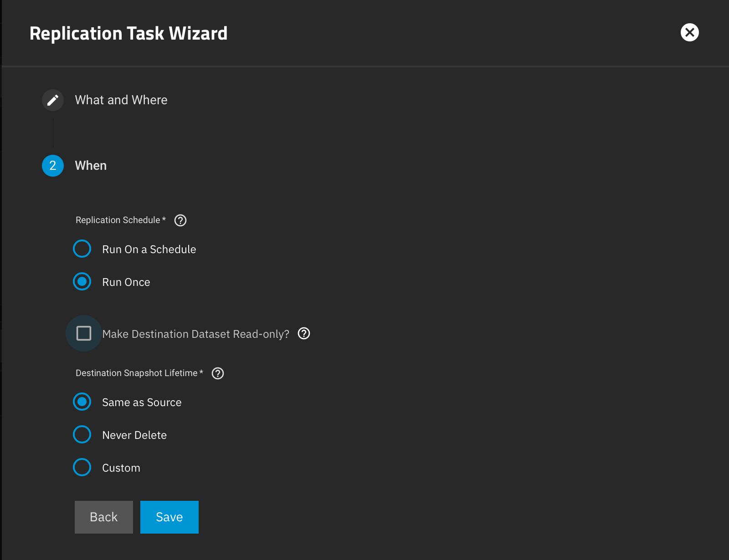Screen dimensions: 729x560
Task: Open help for Make Destination Dataset Read-only
Action: 304,334
